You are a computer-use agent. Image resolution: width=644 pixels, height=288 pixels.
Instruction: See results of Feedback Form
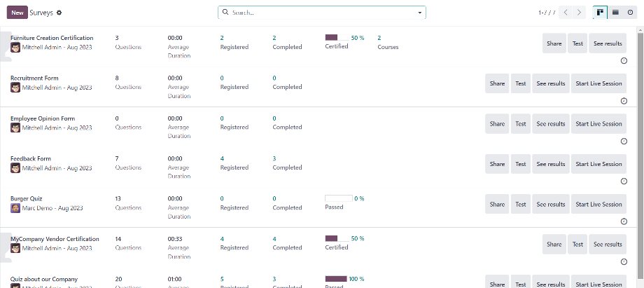pyautogui.click(x=551, y=164)
